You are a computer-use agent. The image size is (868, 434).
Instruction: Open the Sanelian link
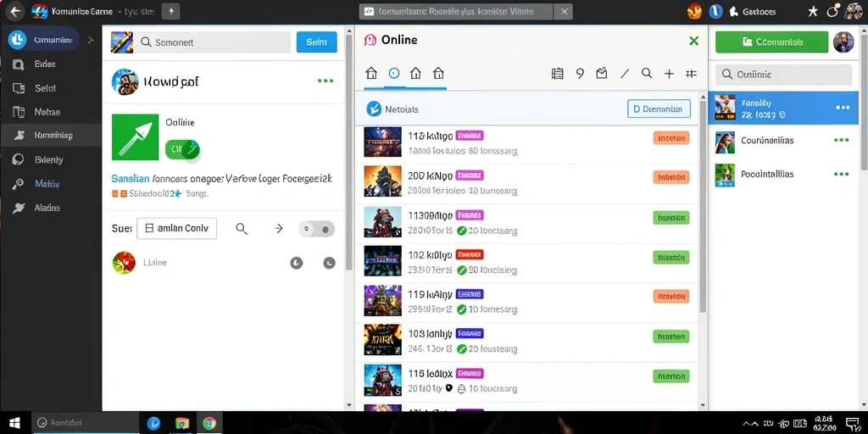(130, 179)
